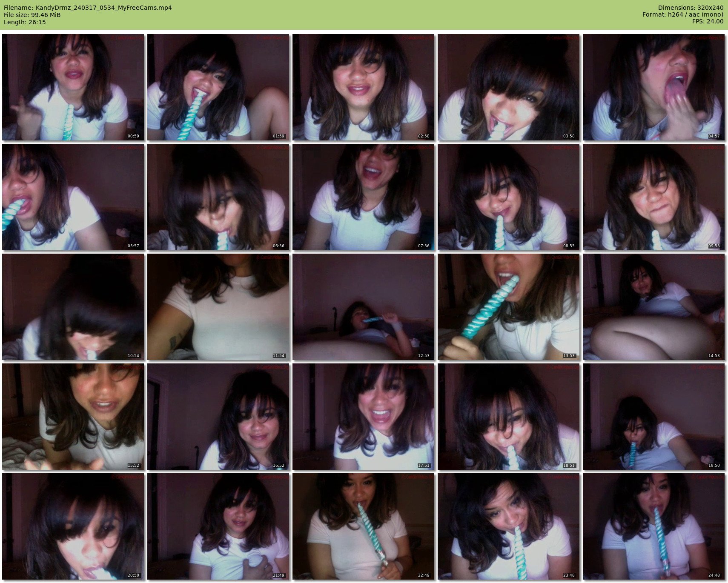Open the thumbnail timestamped 12:53

click(364, 307)
